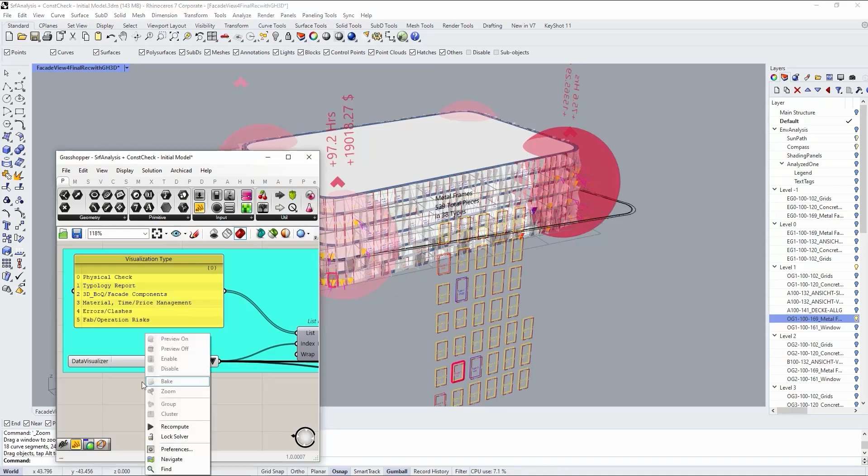868x476 pixels.
Task: Move layer up with triangle icon
Action: [808, 90]
